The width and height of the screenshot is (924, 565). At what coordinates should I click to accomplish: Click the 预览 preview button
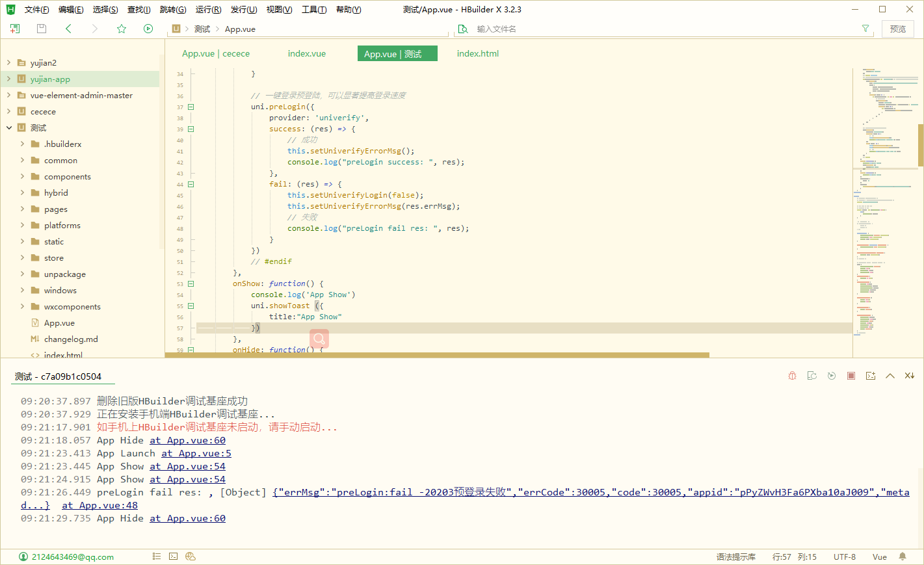(897, 29)
